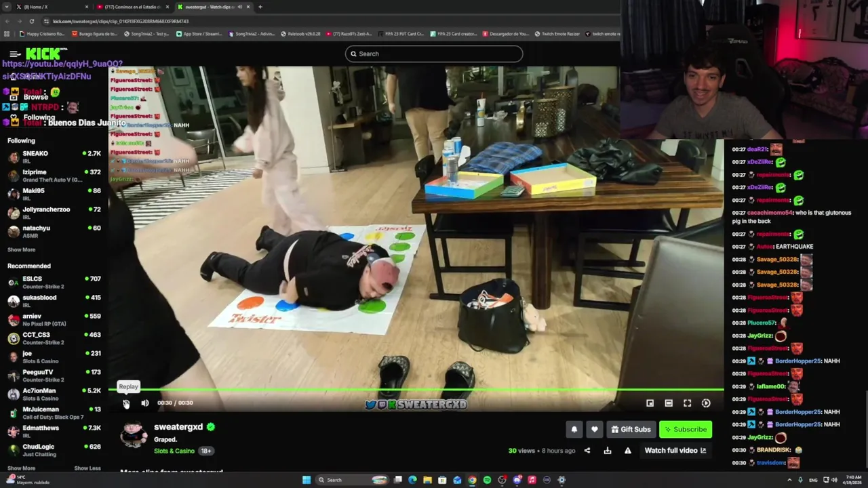868x488 pixels.
Task: Switch the video to fullscreen
Action: (x=687, y=403)
